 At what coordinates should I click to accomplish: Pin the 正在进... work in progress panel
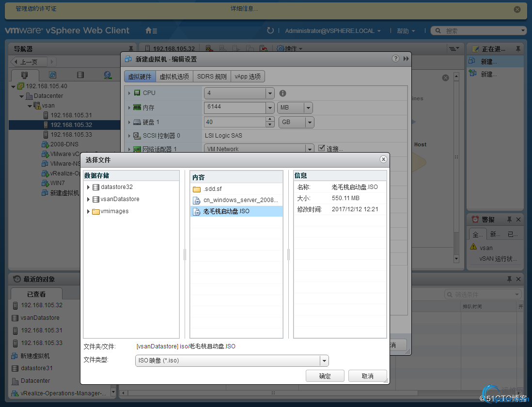518,49
